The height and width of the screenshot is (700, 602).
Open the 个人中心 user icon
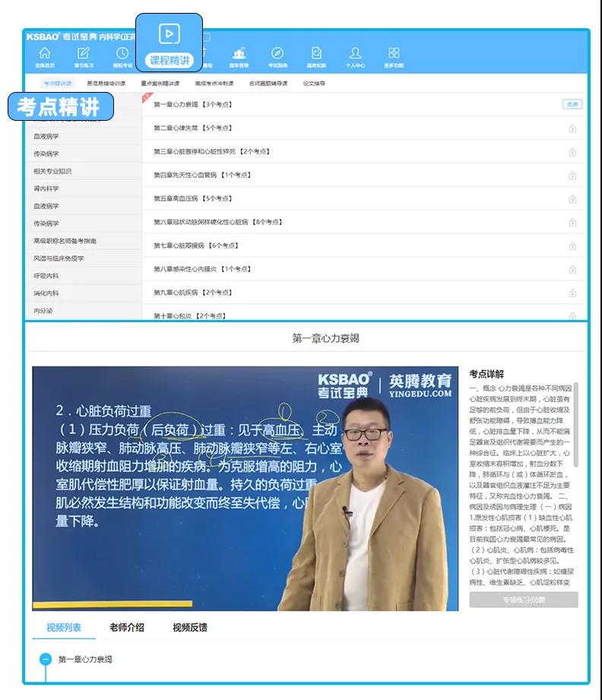click(x=355, y=53)
